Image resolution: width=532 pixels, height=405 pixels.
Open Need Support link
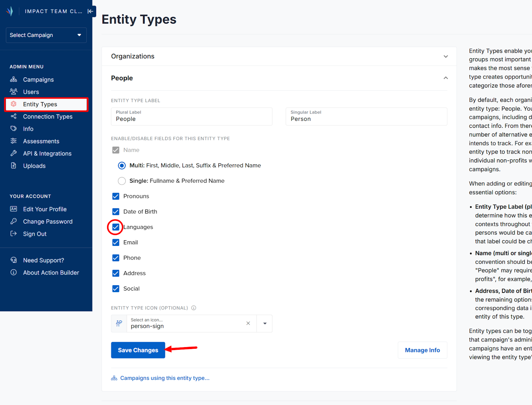[x=44, y=260]
